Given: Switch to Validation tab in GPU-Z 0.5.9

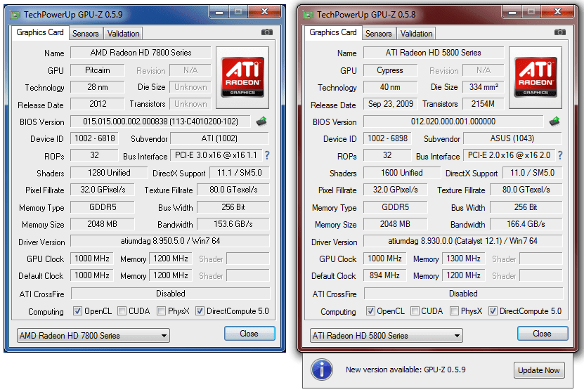Looking at the screenshot, I should point(123,34).
